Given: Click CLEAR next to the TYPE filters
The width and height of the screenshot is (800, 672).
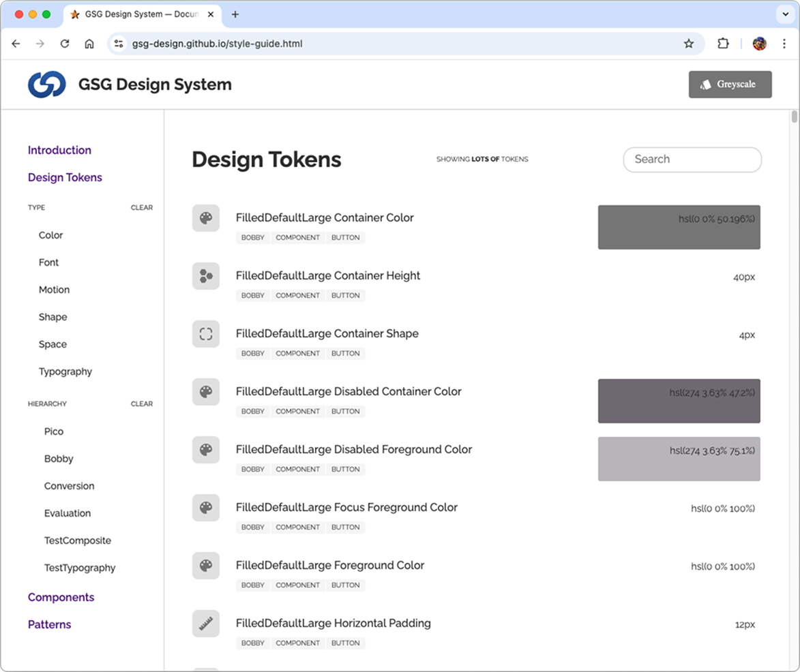Looking at the screenshot, I should coord(142,208).
